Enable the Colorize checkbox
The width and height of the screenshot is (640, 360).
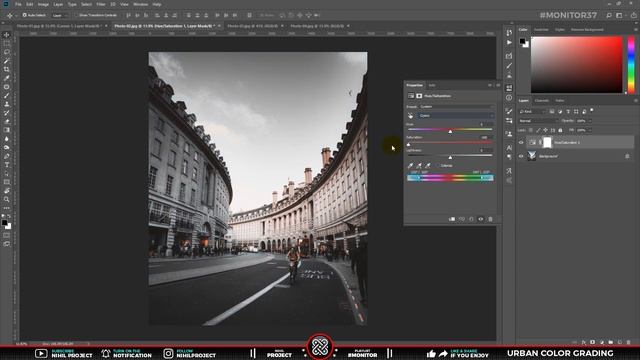pos(438,166)
